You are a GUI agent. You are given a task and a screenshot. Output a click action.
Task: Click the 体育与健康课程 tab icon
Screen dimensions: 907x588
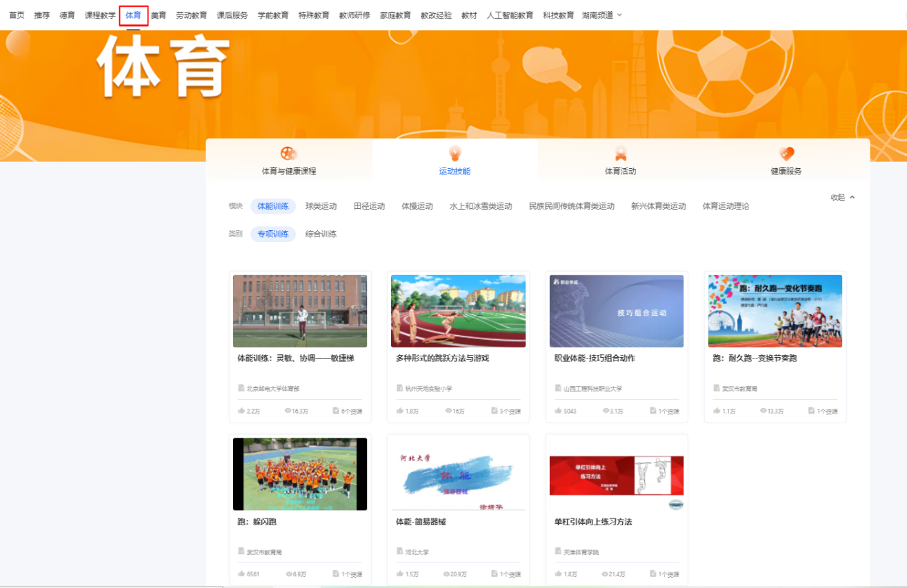pyautogui.click(x=288, y=153)
